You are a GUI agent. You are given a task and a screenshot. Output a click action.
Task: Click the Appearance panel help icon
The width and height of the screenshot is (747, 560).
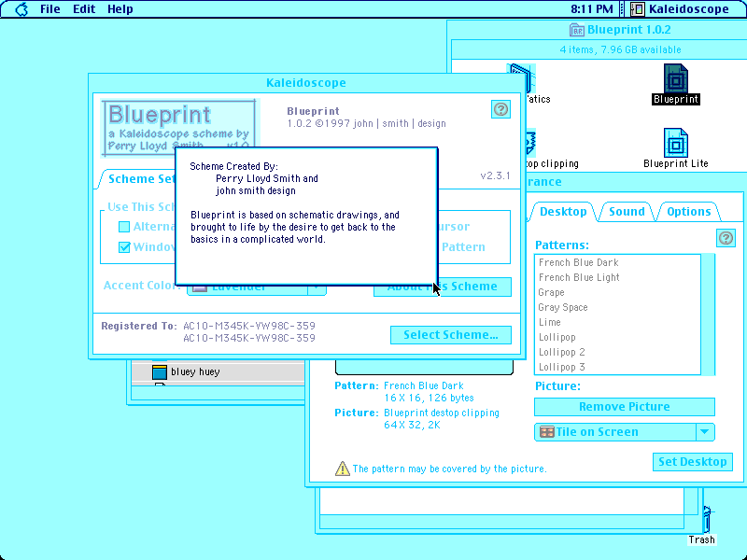(726, 238)
